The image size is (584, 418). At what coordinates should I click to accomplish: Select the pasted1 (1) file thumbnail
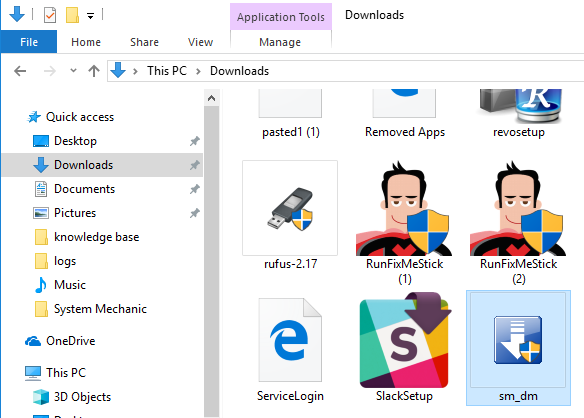290,103
